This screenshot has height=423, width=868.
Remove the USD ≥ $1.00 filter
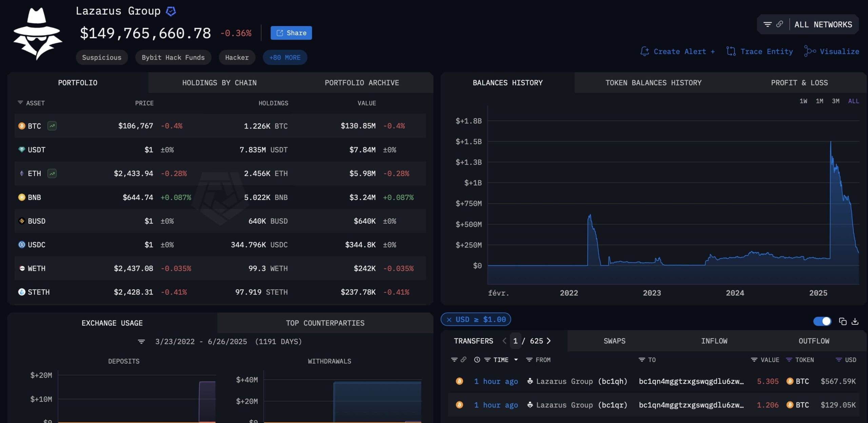click(449, 320)
